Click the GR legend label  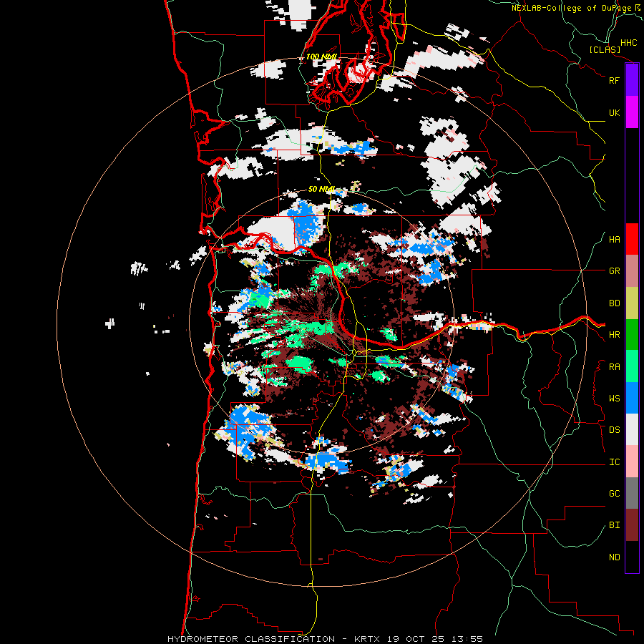click(614, 271)
